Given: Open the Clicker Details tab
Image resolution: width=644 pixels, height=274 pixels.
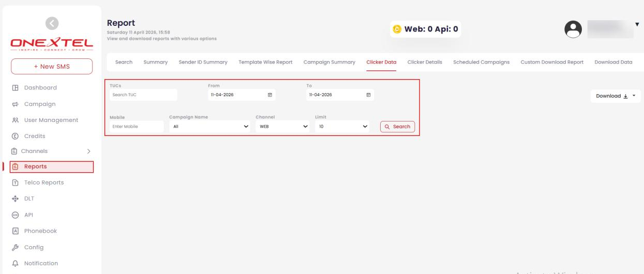Looking at the screenshot, I should tap(425, 62).
